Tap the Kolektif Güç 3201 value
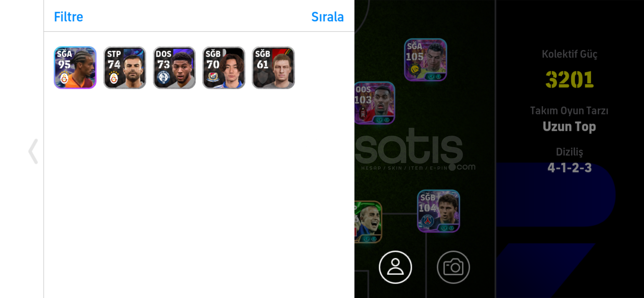Screen dimensions: 644x298 pos(569,79)
